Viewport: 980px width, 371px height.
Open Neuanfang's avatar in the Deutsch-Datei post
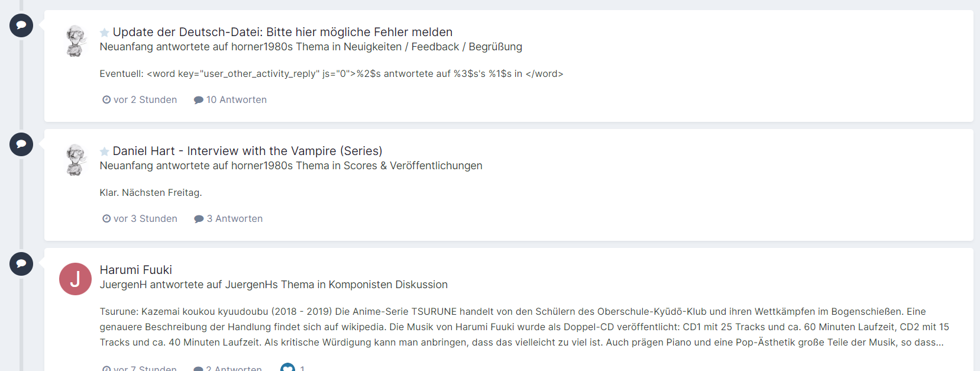(76, 41)
